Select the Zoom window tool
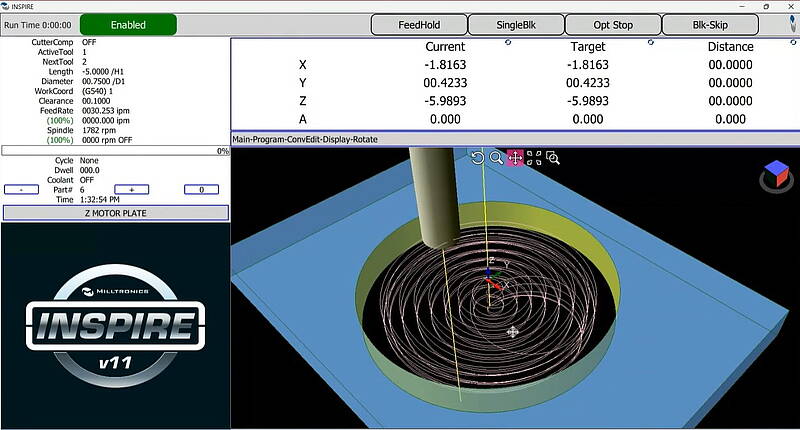The image size is (800, 430). pyautogui.click(x=553, y=158)
